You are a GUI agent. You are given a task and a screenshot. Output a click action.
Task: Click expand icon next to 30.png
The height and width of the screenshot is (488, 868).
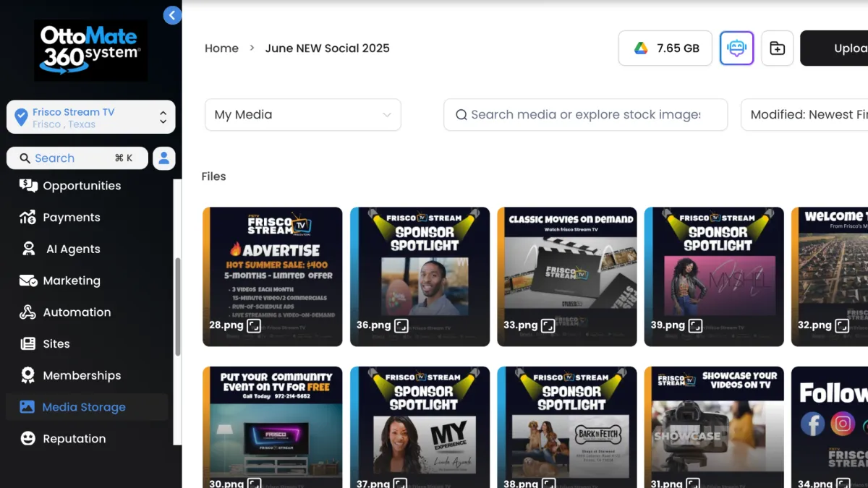(x=254, y=484)
